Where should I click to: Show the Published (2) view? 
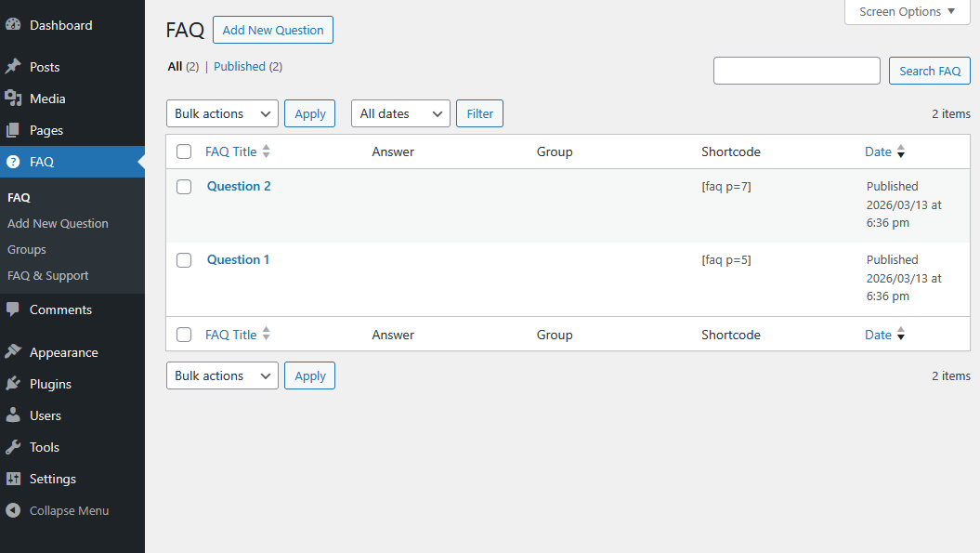pyautogui.click(x=248, y=66)
